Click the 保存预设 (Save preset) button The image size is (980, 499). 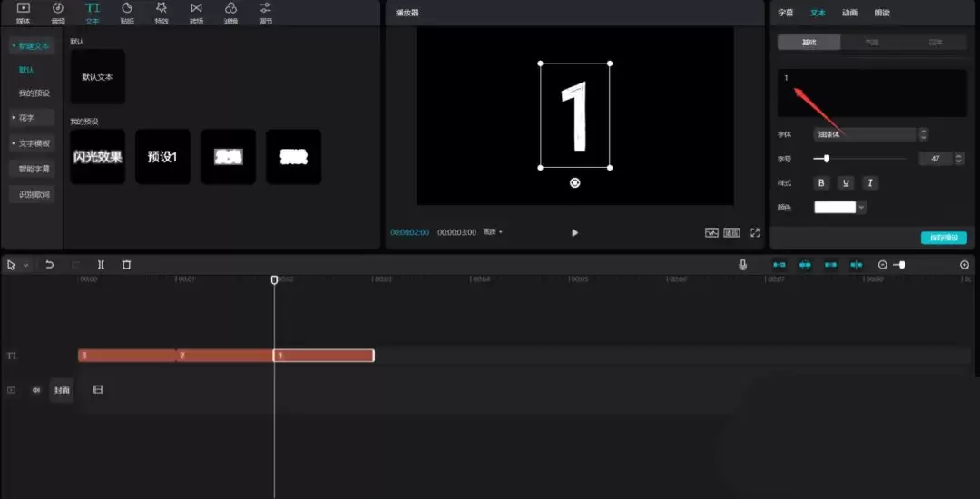[944, 238]
